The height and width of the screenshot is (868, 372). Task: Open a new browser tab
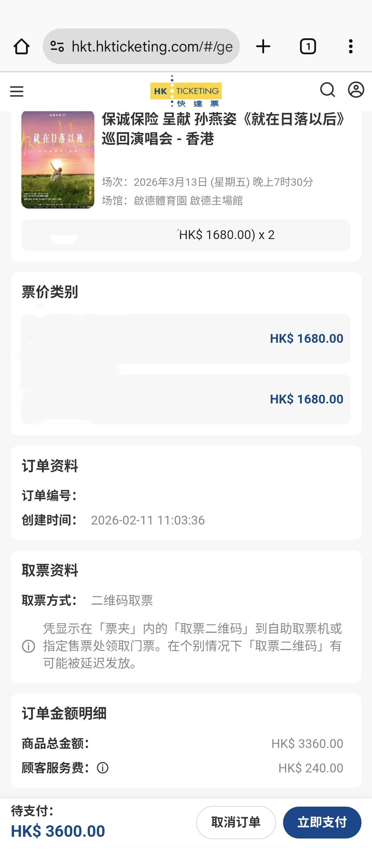[263, 46]
